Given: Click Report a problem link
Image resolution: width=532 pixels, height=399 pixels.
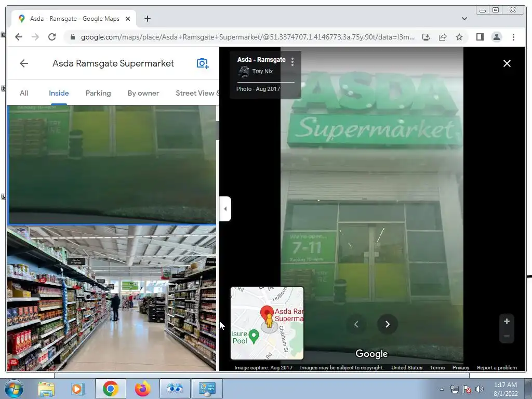Looking at the screenshot, I should coord(497,367).
